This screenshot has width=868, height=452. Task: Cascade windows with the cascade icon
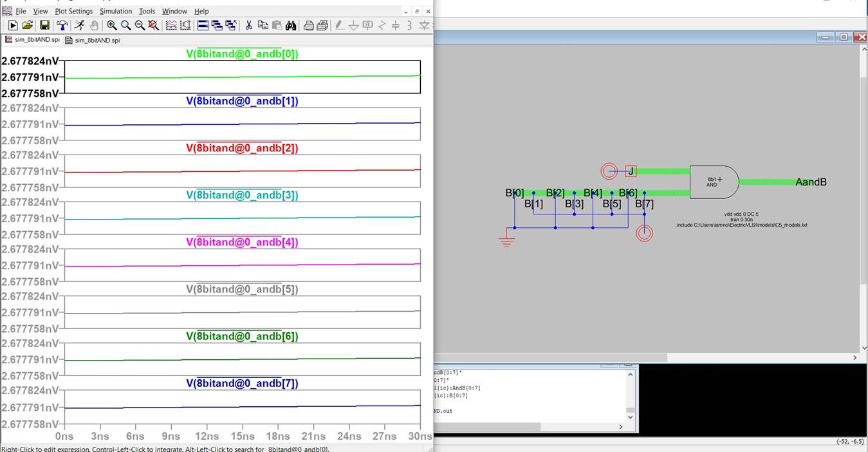[217, 25]
